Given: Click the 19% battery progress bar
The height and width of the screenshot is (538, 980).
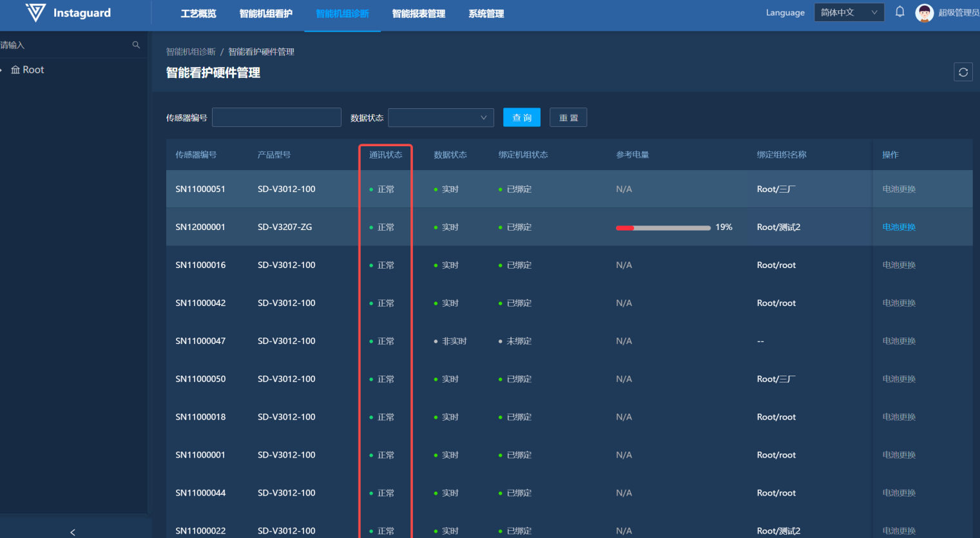Looking at the screenshot, I should [x=663, y=227].
